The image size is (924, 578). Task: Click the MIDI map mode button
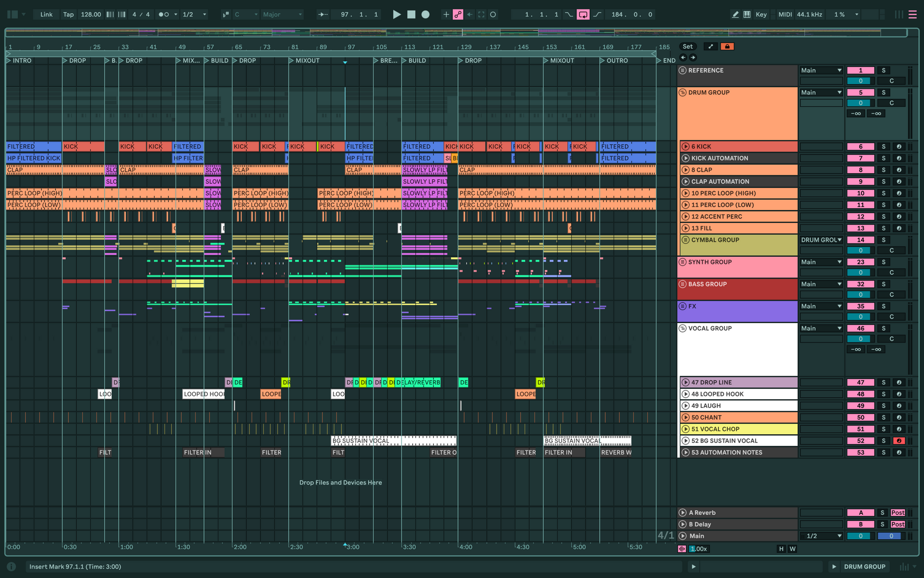(785, 14)
